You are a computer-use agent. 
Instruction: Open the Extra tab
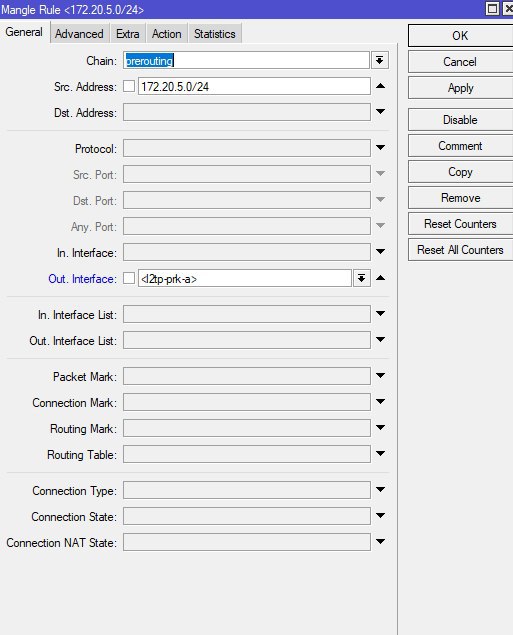pos(128,34)
